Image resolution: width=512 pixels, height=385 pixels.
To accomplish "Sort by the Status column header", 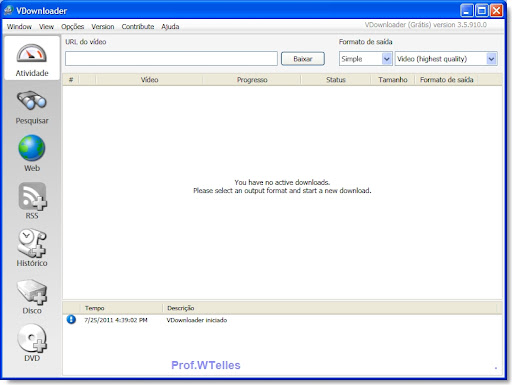I will (336, 80).
